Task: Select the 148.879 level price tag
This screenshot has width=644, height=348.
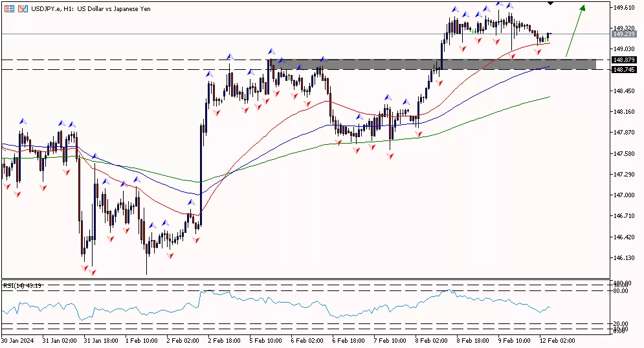Action: point(623,60)
